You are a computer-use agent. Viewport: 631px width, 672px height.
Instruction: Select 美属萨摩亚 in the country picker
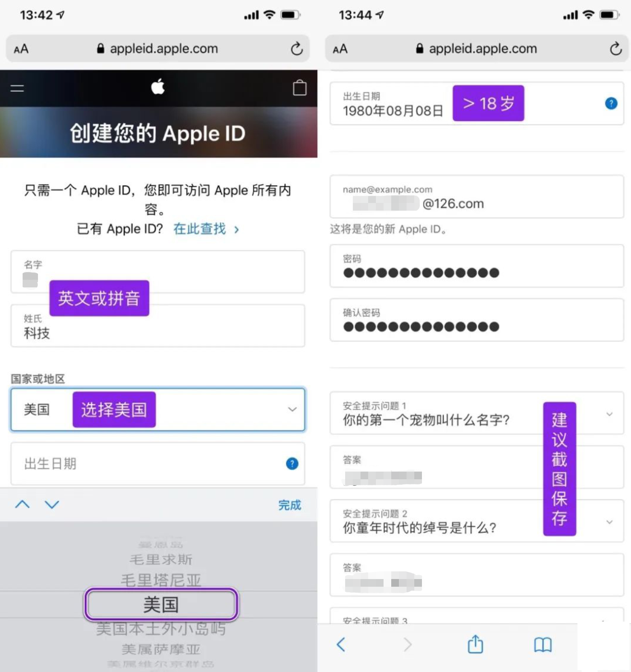pos(161,649)
